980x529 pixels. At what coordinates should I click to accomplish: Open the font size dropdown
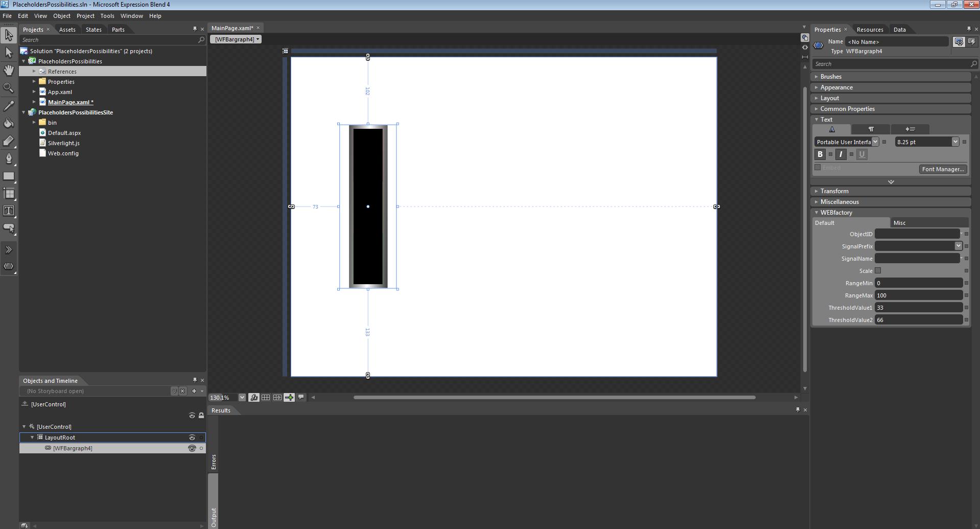click(955, 142)
